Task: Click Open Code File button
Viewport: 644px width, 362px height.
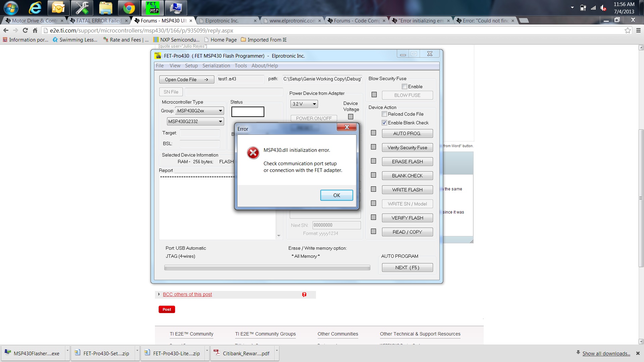Action: click(x=186, y=79)
